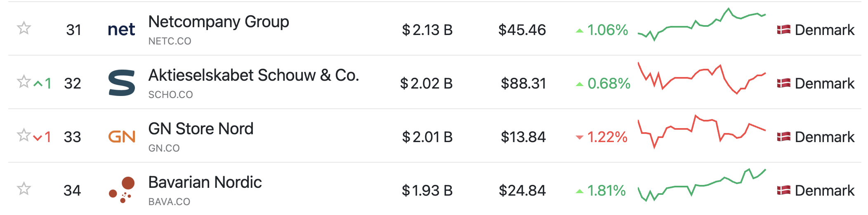This screenshot has width=868, height=215.
Task: Click the SCHO.CO ticker symbol
Action: point(171,95)
